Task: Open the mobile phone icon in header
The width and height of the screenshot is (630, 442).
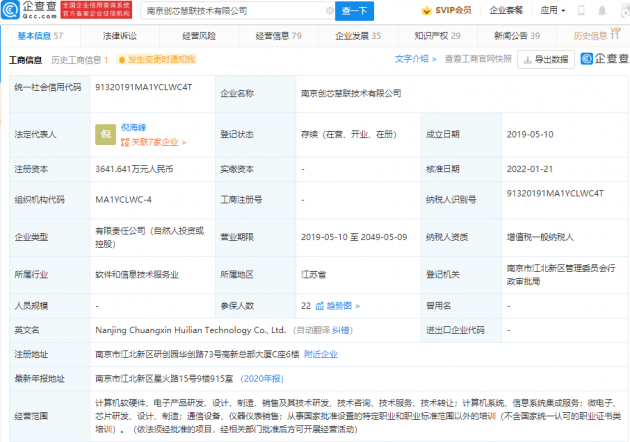Action: point(581,10)
